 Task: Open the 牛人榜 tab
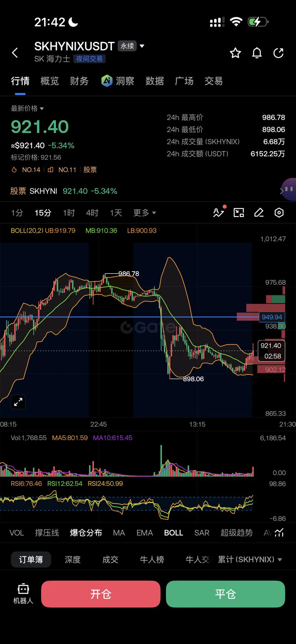click(x=152, y=560)
